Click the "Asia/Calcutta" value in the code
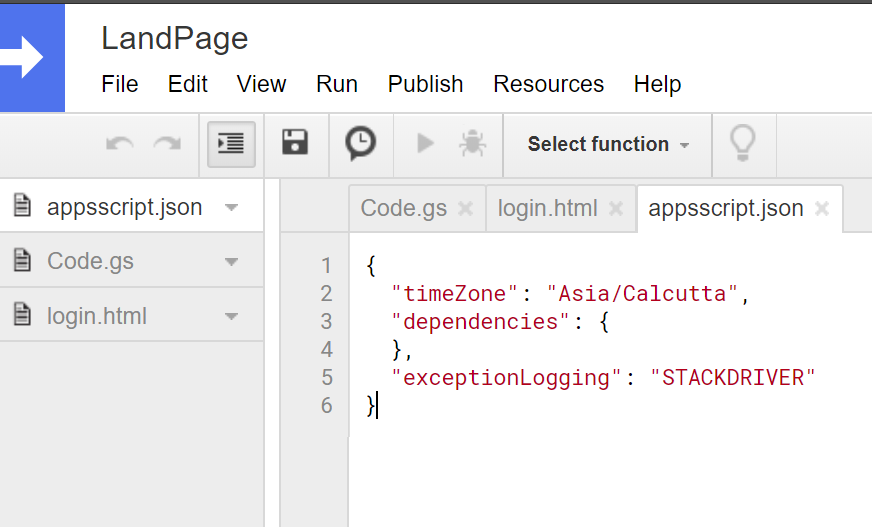 (642, 294)
